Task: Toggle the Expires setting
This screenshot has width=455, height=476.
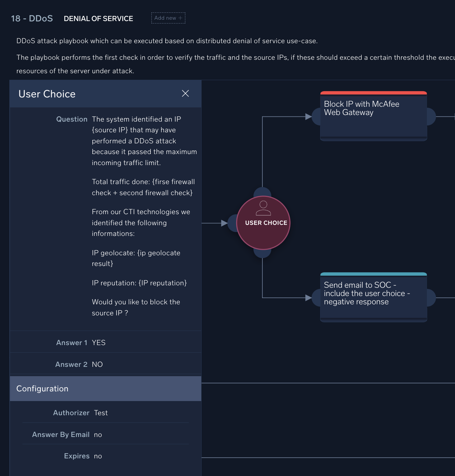Action: pos(98,456)
